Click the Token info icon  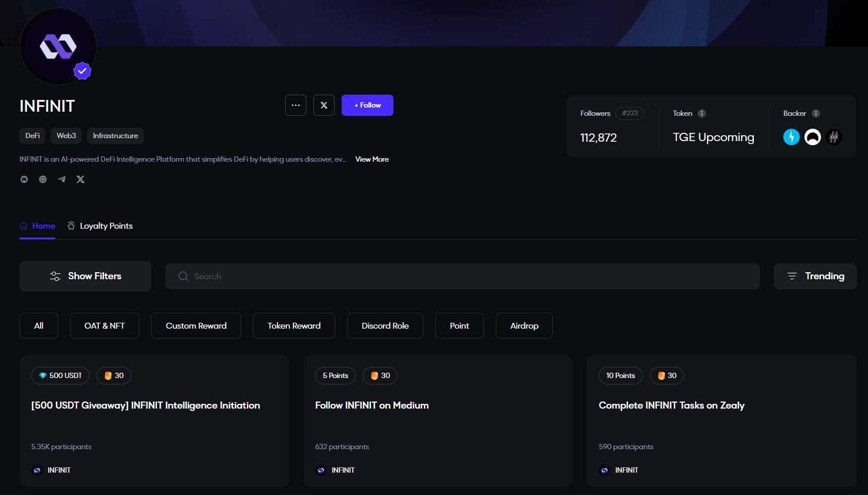[702, 113]
